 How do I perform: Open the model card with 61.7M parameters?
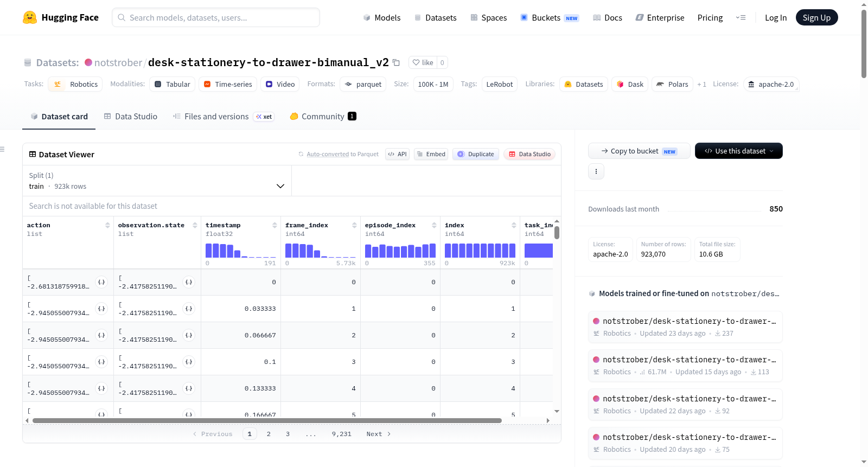[x=685, y=366]
